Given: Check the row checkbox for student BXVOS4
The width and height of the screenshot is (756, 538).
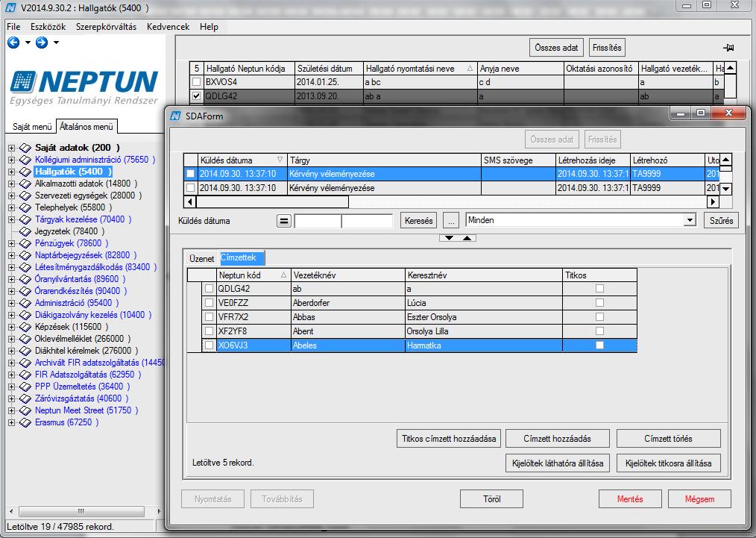Looking at the screenshot, I should pos(196,82).
